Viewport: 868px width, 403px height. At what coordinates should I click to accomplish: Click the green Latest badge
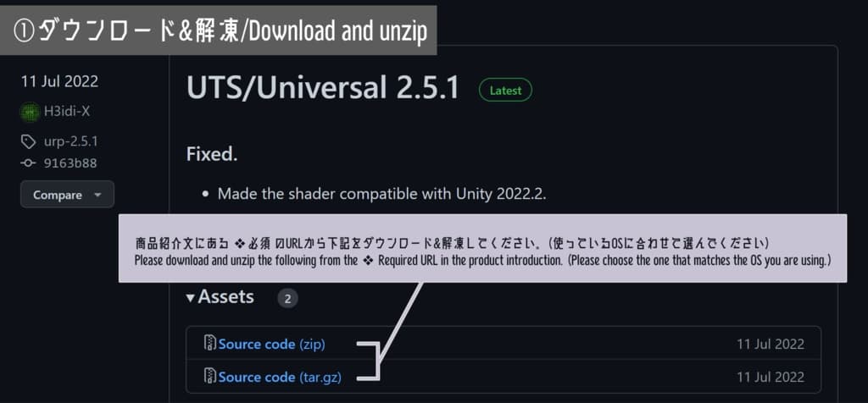click(505, 91)
